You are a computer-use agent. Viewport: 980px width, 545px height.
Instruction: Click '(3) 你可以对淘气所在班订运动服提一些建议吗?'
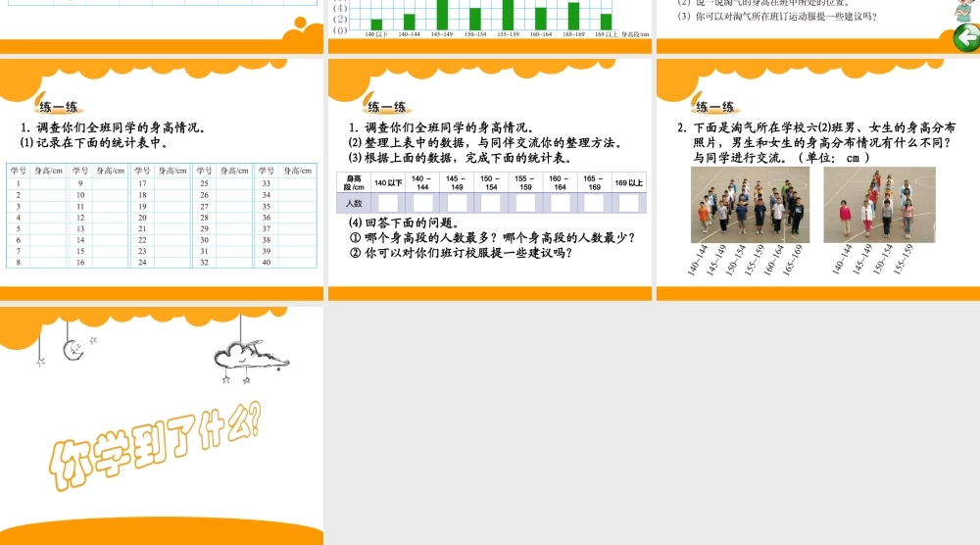click(778, 17)
